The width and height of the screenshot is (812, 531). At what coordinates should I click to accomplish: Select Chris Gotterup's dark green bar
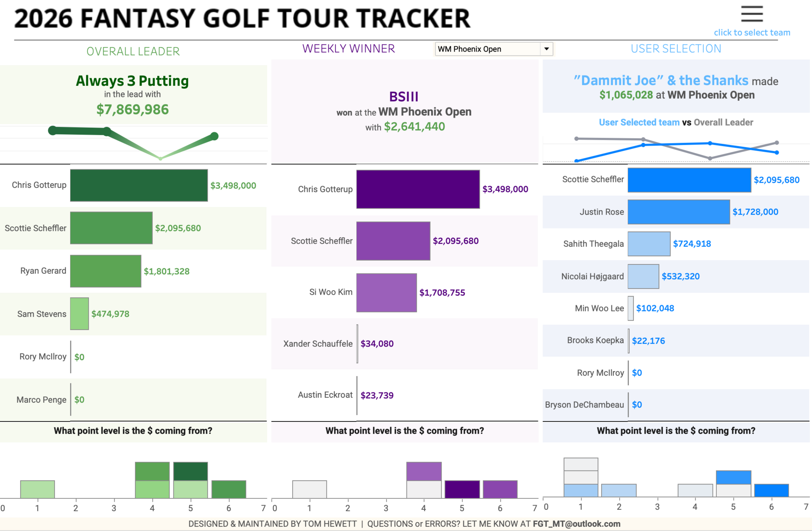(139, 185)
